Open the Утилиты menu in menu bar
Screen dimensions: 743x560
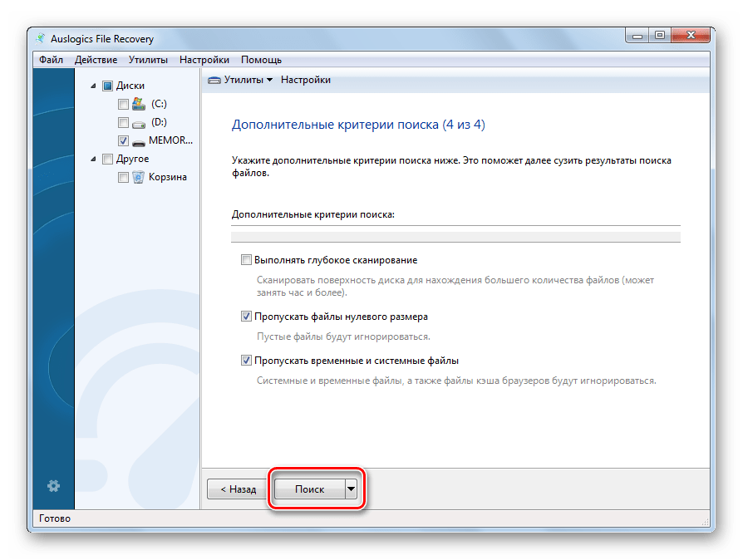point(148,60)
